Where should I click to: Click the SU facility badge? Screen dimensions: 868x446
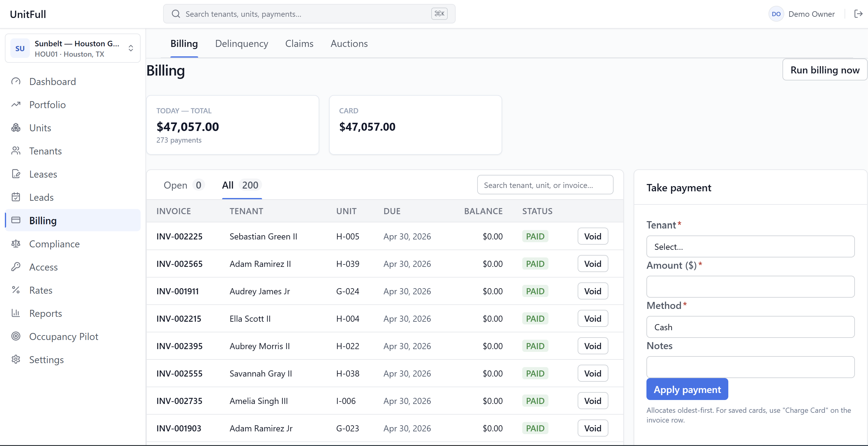pos(20,48)
